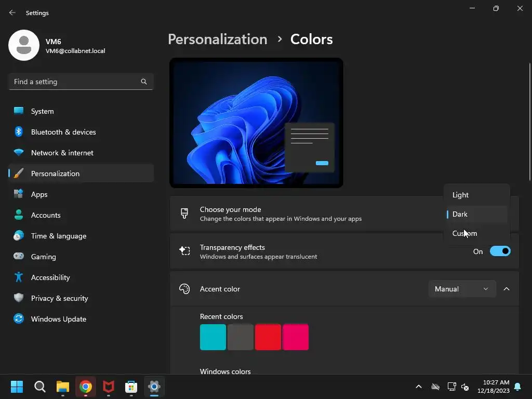
Task: Launch Google Chrome from the taskbar
Action: click(x=86, y=387)
